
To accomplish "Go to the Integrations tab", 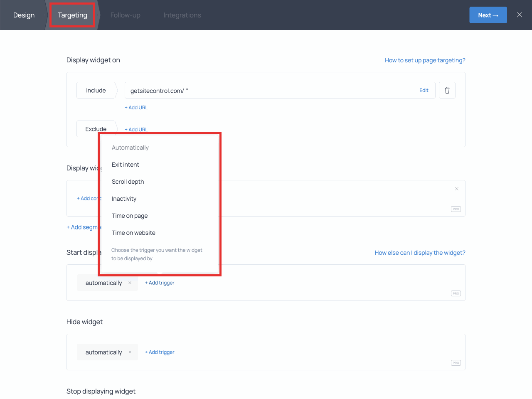I will (182, 15).
